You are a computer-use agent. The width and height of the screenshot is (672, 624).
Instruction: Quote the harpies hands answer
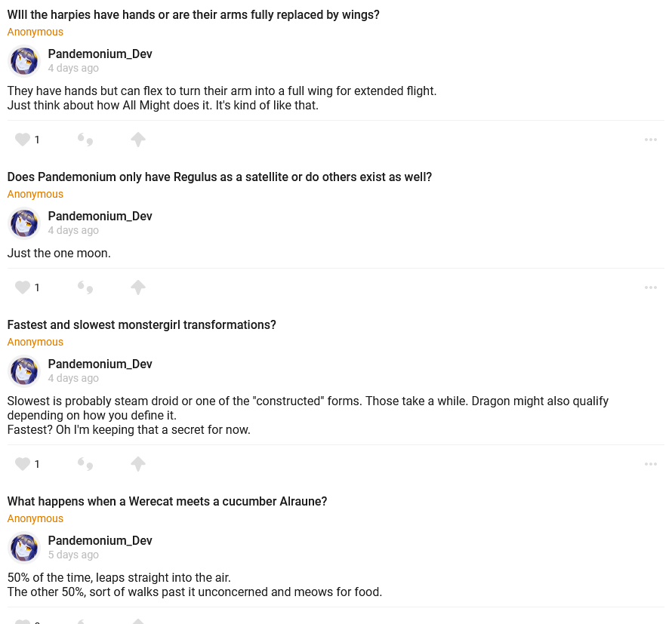tap(85, 140)
